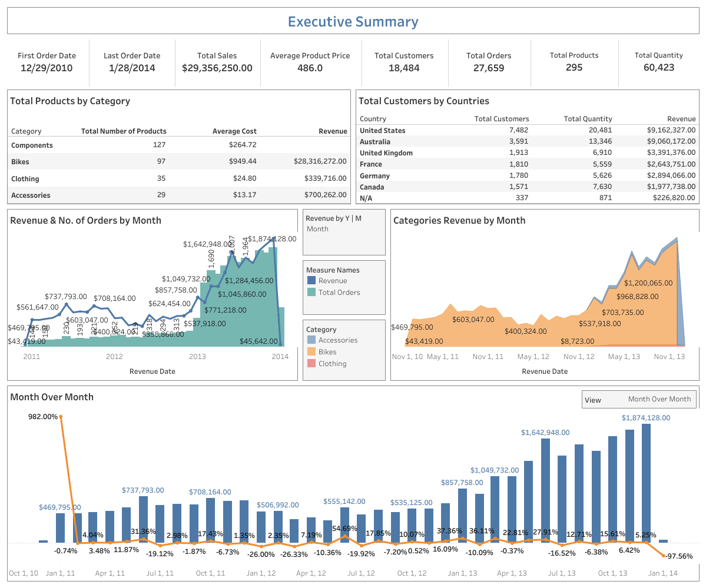
Task: Click the 982.00% point on the orange line
Action: pyautogui.click(x=61, y=417)
